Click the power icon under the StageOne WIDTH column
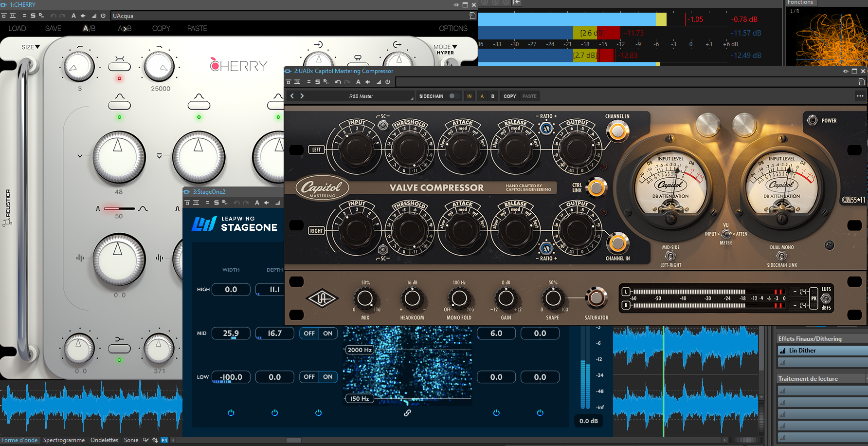 pyautogui.click(x=231, y=413)
